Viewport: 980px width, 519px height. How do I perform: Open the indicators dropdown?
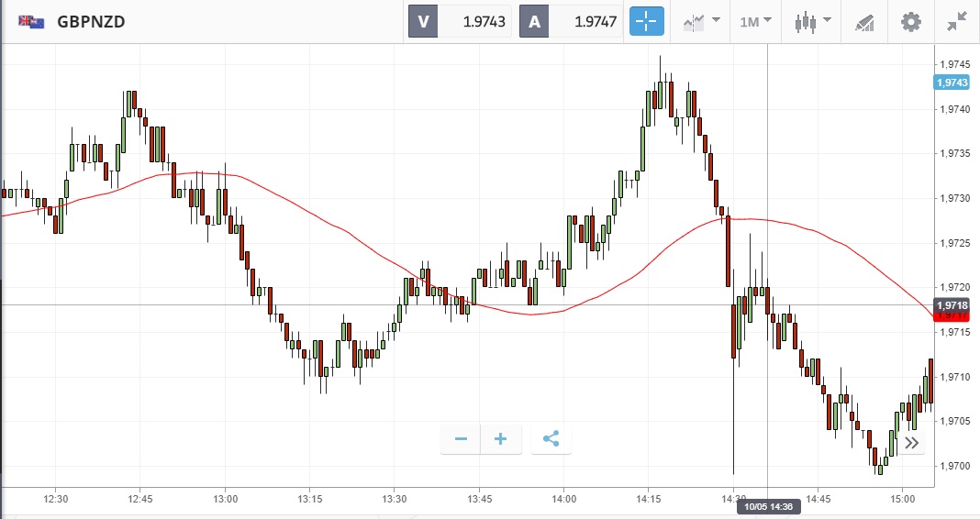pyautogui.click(x=700, y=21)
